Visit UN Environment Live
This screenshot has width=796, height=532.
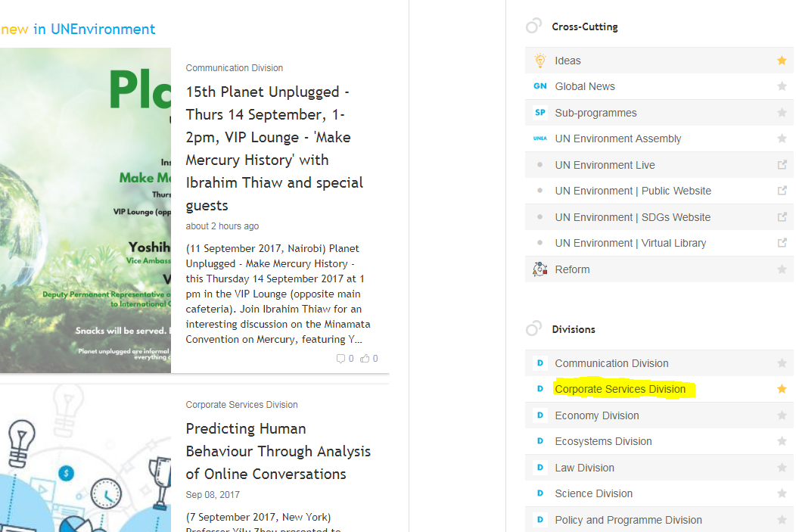605,166
